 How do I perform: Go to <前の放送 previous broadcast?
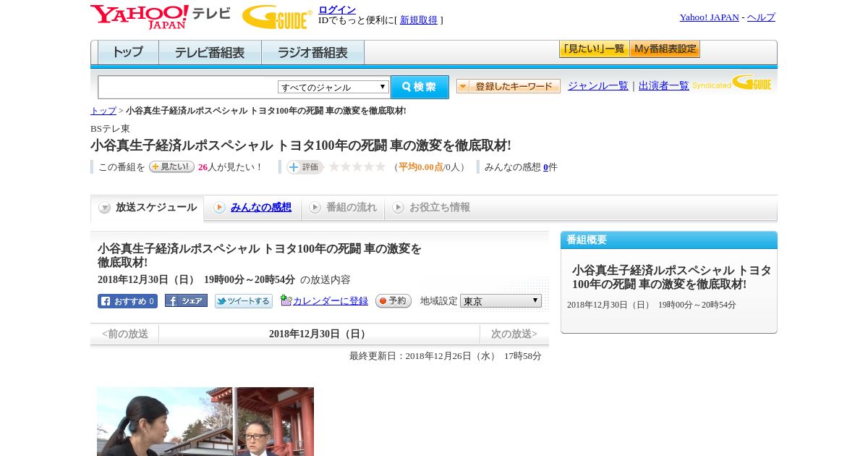[x=125, y=334]
